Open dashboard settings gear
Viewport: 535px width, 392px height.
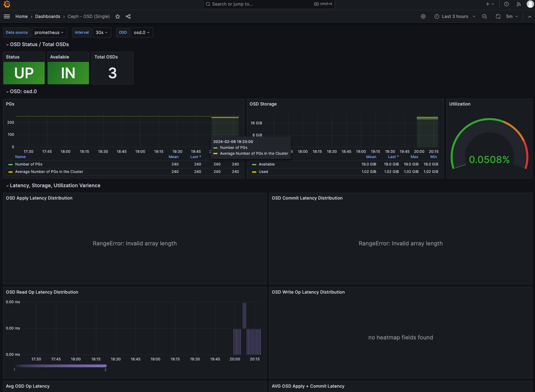423,16
